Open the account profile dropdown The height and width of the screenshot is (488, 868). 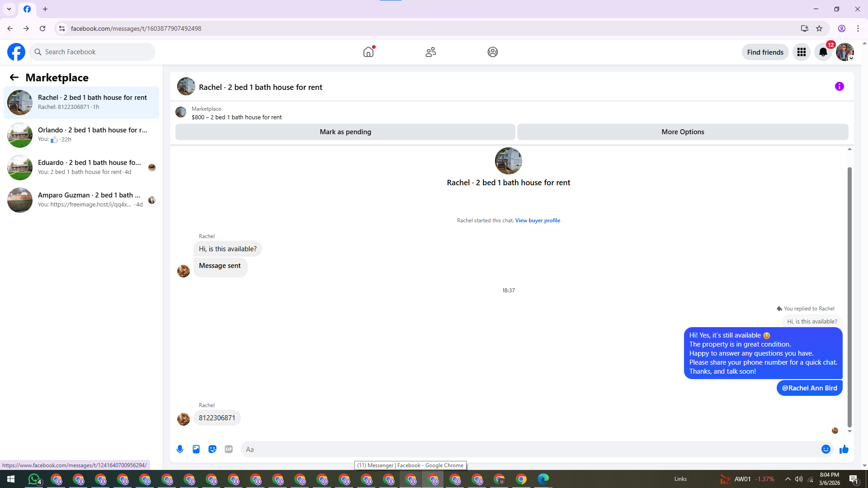tap(844, 52)
